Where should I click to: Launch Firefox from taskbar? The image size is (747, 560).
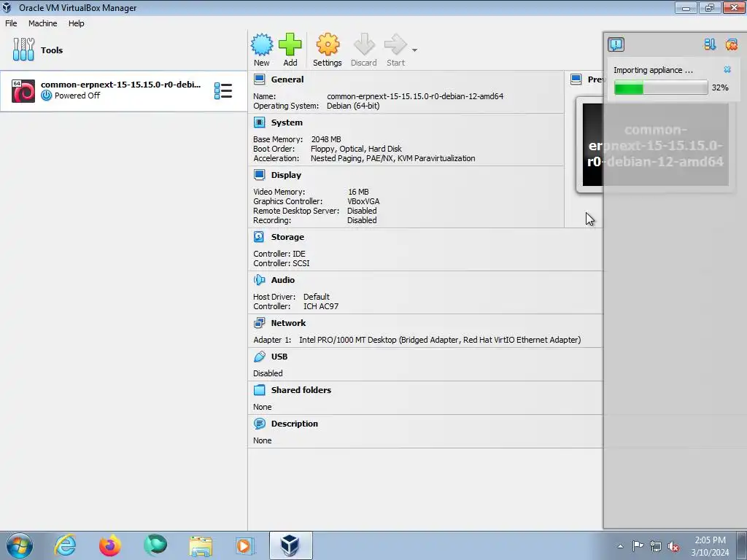pos(110,545)
